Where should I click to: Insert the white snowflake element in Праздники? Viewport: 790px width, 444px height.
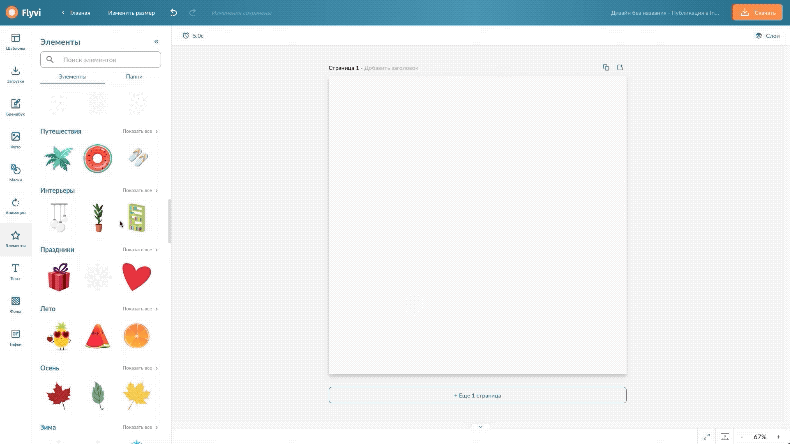click(x=98, y=277)
